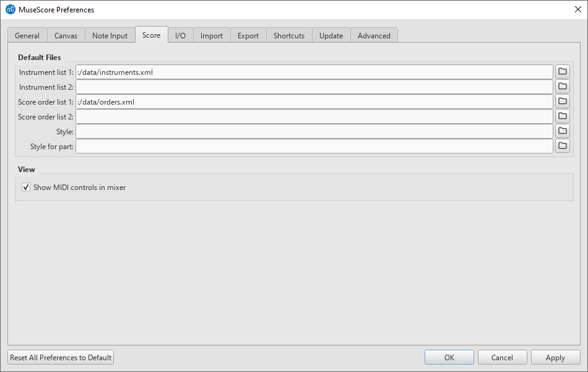Open the Canvas tab
588x372 pixels.
point(66,36)
